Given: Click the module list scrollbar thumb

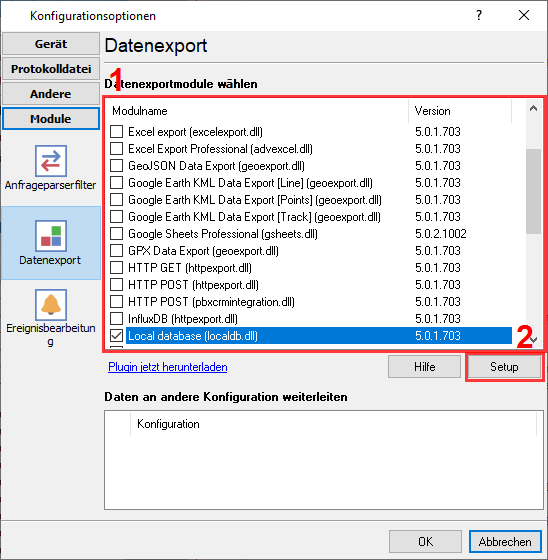Looking at the screenshot, I should [x=533, y=191].
